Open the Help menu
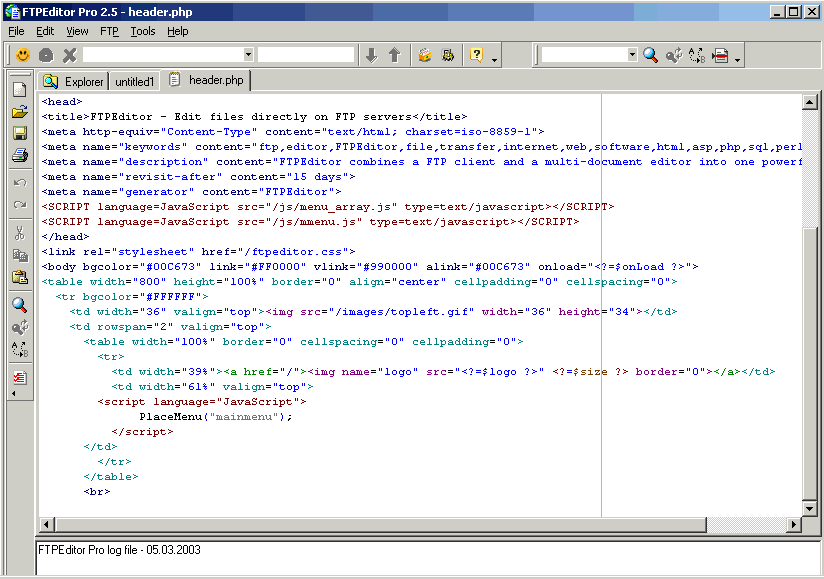Screen dimensions: 824x579 (178, 32)
